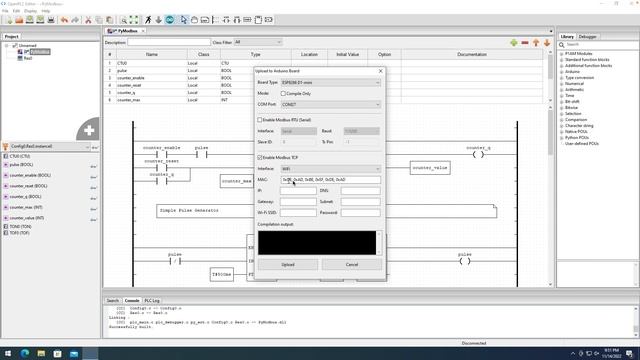Toggle the Compile Only checkbox
The width and height of the screenshot is (640, 360).
[x=283, y=93]
